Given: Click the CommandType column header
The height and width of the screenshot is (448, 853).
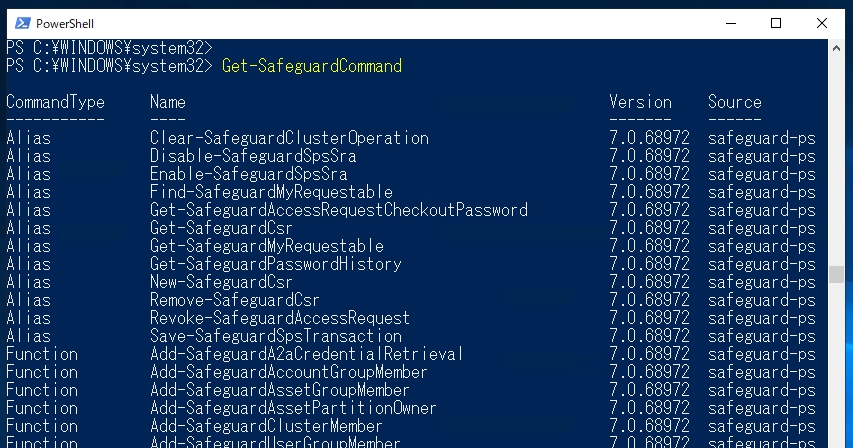Looking at the screenshot, I should point(55,102).
